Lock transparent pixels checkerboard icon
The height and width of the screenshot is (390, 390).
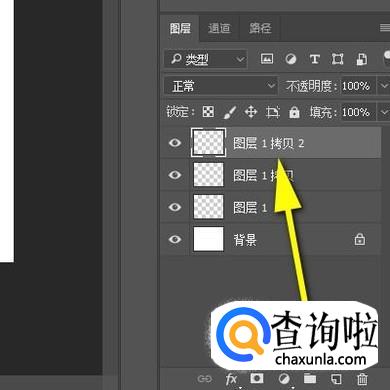[208, 112]
